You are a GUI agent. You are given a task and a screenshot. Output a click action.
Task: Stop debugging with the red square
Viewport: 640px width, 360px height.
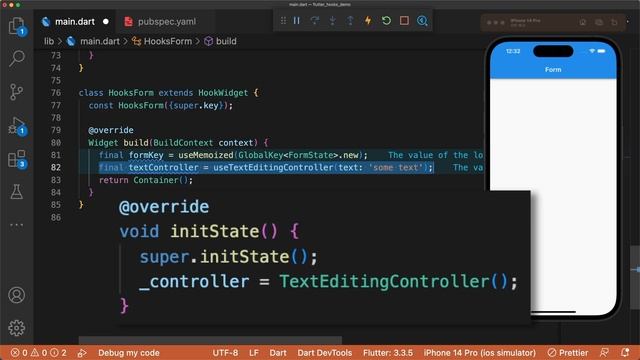(x=404, y=20)
